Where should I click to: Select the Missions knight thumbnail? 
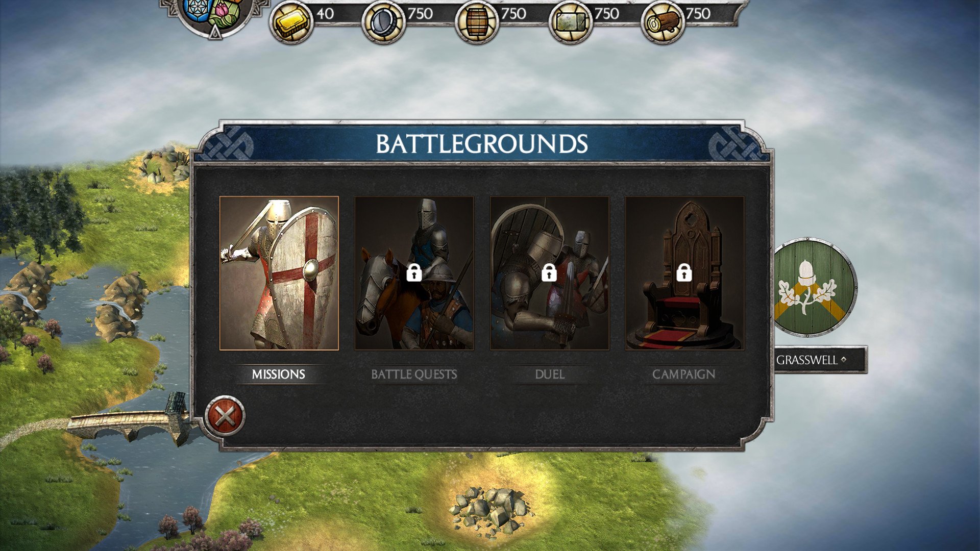point(279,273)
